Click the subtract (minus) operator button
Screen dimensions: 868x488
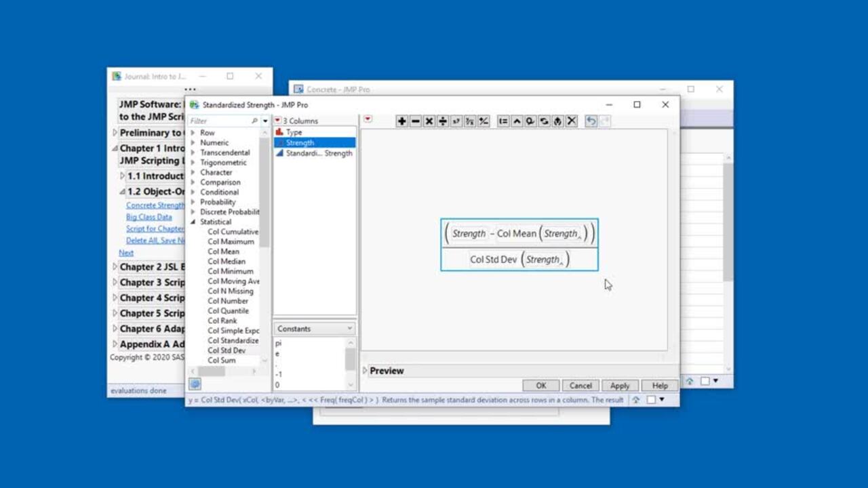[416, 121]
